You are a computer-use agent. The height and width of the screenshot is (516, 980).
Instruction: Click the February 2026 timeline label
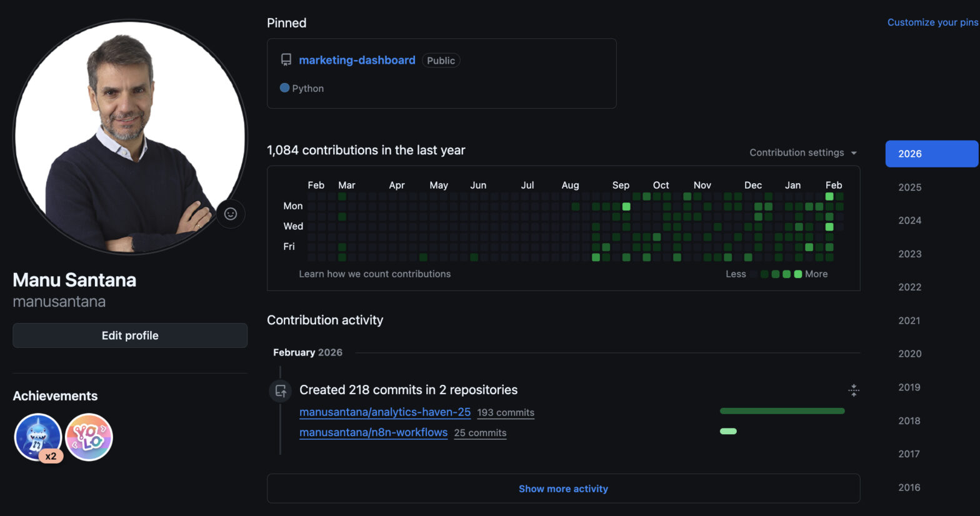point(307,352)
